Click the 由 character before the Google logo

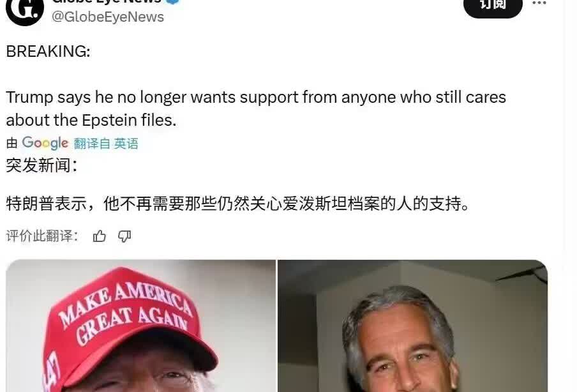(11, 143)
